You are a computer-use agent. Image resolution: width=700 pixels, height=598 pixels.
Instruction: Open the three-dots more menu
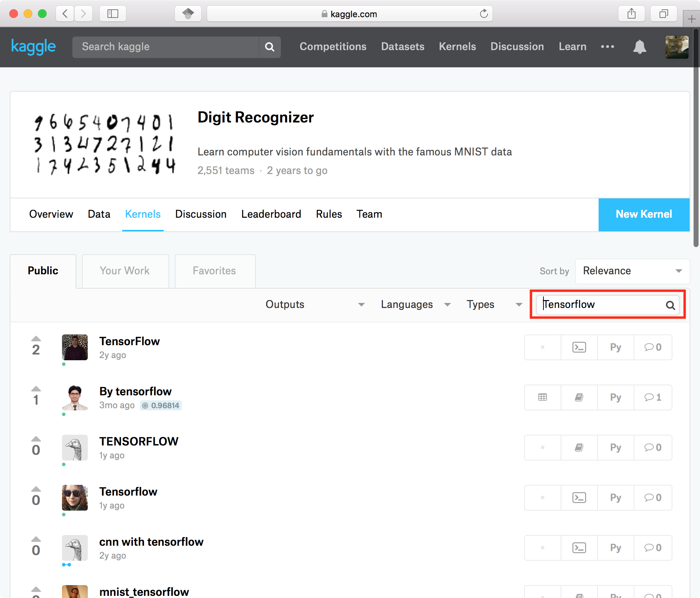coord(608,47)
